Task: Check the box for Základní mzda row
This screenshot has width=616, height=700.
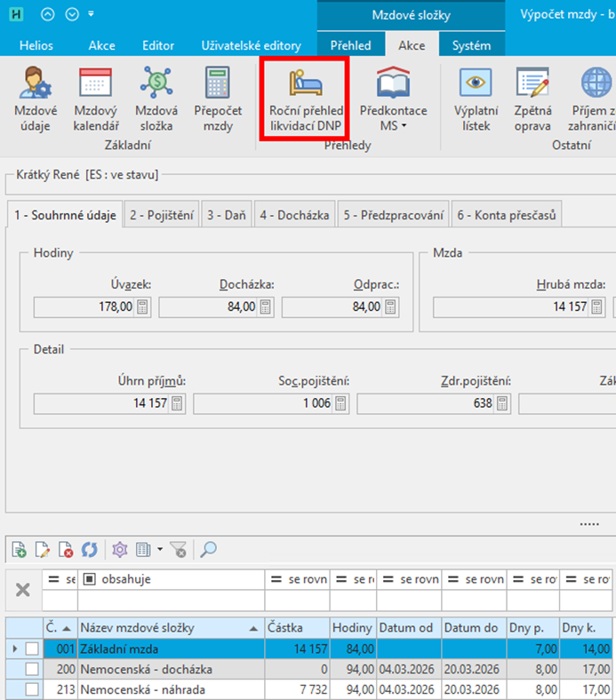Action: point(32,649)
